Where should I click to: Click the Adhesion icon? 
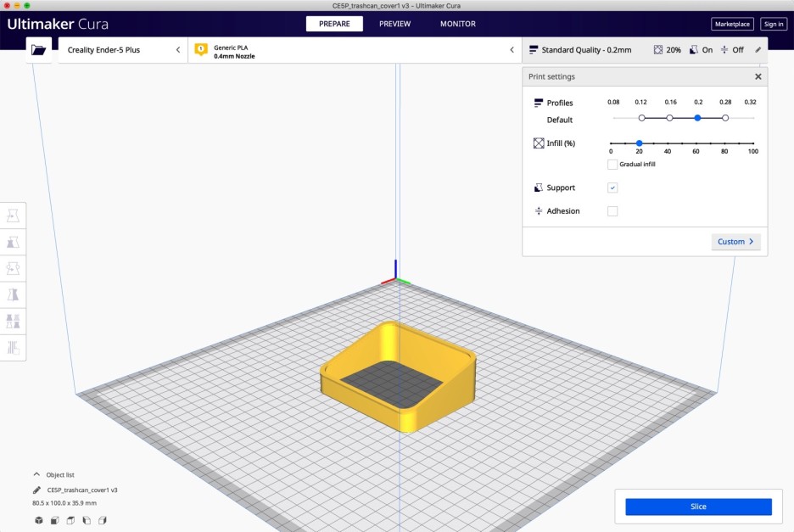539,210
